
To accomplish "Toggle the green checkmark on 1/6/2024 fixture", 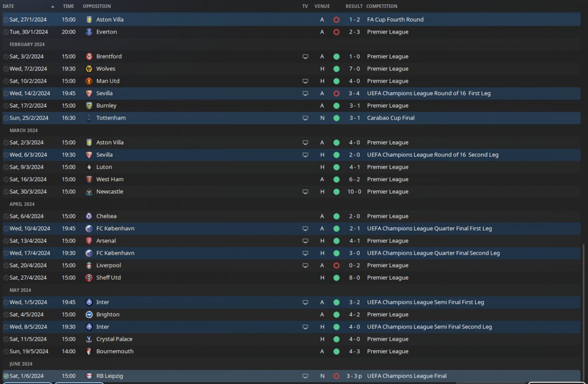I will pyautogui.click(x=6, y=376).
